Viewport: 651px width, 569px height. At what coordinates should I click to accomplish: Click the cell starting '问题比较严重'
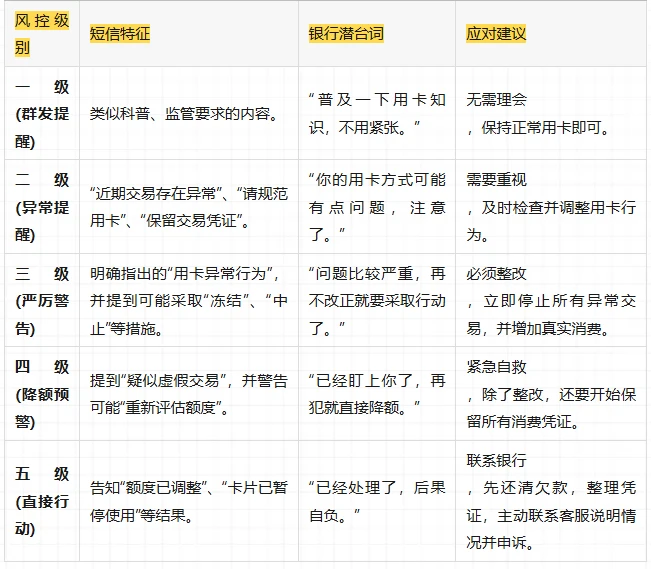tap(377, 300)
